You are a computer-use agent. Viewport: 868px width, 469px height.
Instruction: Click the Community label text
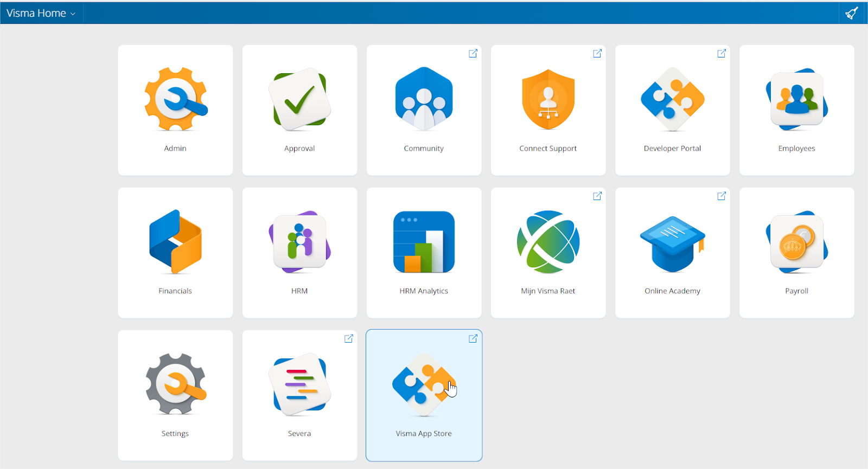tap(424, 149)
